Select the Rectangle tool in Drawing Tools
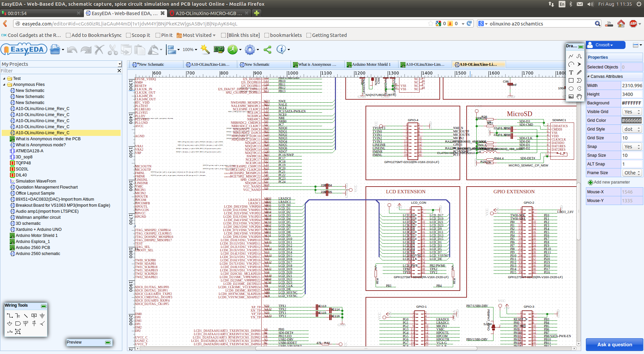The image size is (644, 354). coord(571,81)
